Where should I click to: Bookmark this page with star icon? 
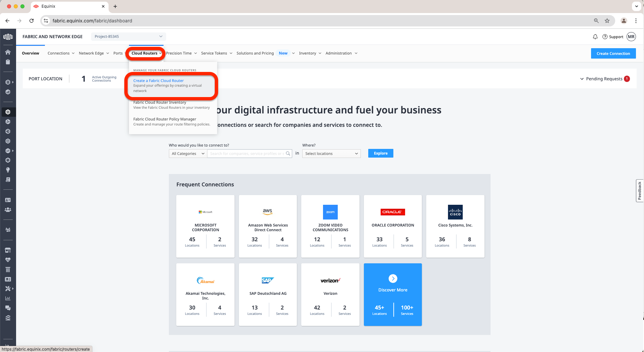click(607, 21)
